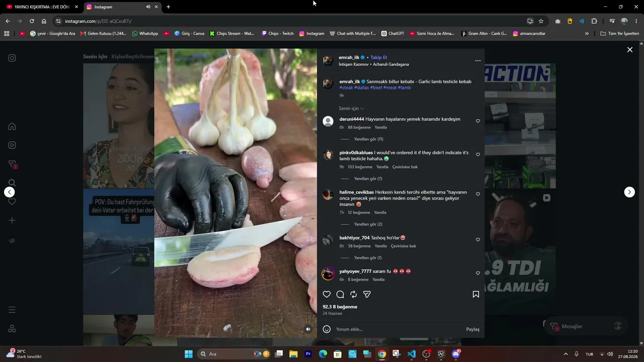This screenshot has width=644, height=362.
Task: Open more options for the post
Action: pos(478,61)
